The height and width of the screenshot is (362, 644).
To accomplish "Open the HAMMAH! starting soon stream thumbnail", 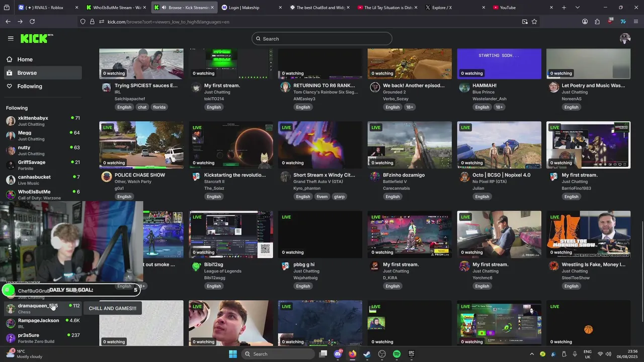I will (x=499, y=64).
